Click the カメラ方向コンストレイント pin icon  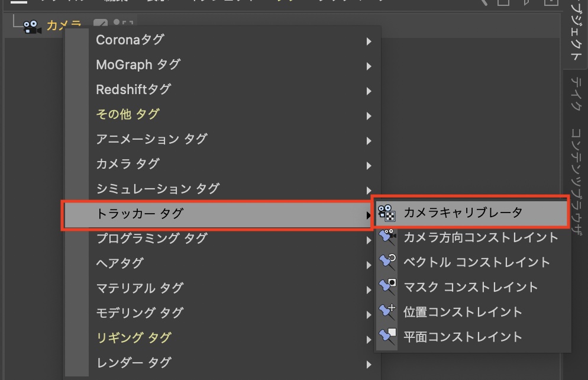pos(387,237)
